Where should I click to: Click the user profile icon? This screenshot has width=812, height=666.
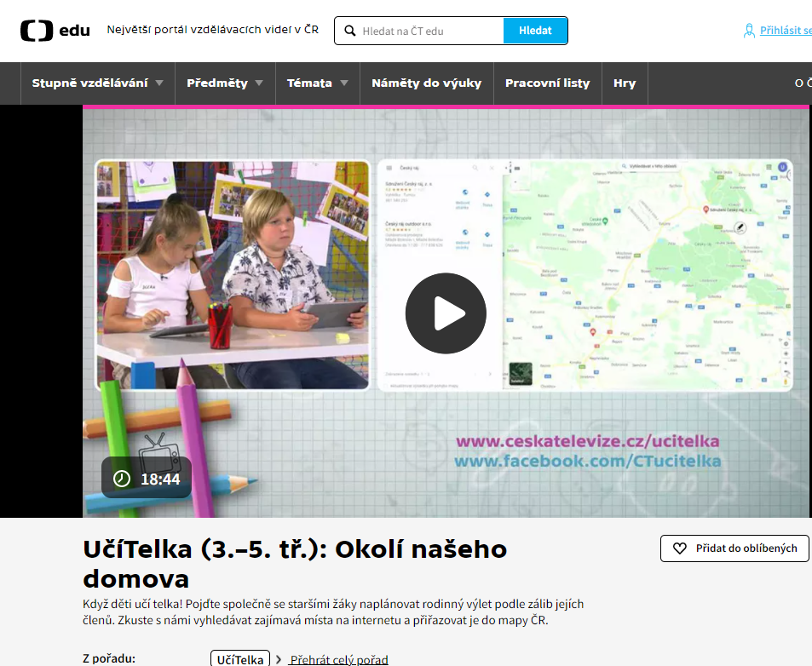coord(749,31)
